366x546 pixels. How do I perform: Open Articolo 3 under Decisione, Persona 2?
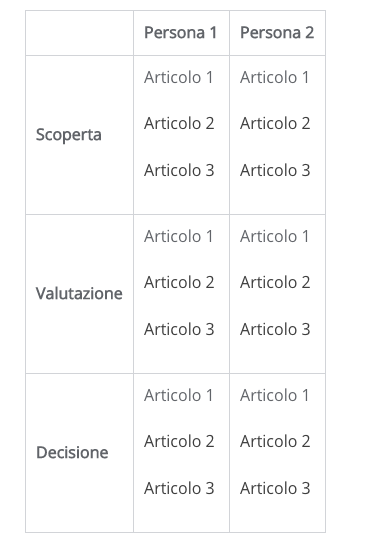(275, 489)
